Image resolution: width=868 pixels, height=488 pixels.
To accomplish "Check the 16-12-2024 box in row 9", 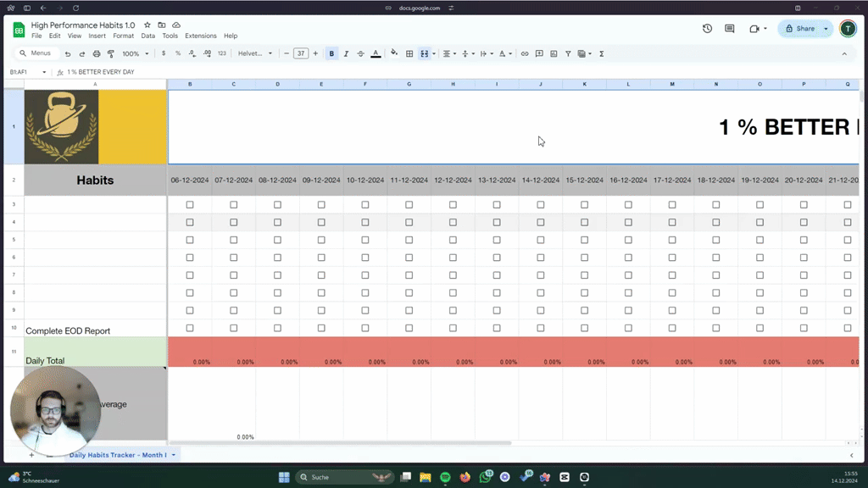I will [x=628, y=310].
